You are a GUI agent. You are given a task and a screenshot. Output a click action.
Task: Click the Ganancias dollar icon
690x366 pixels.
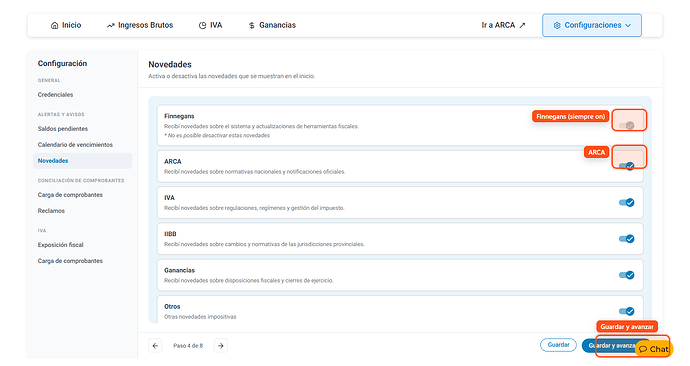(252, 26)
